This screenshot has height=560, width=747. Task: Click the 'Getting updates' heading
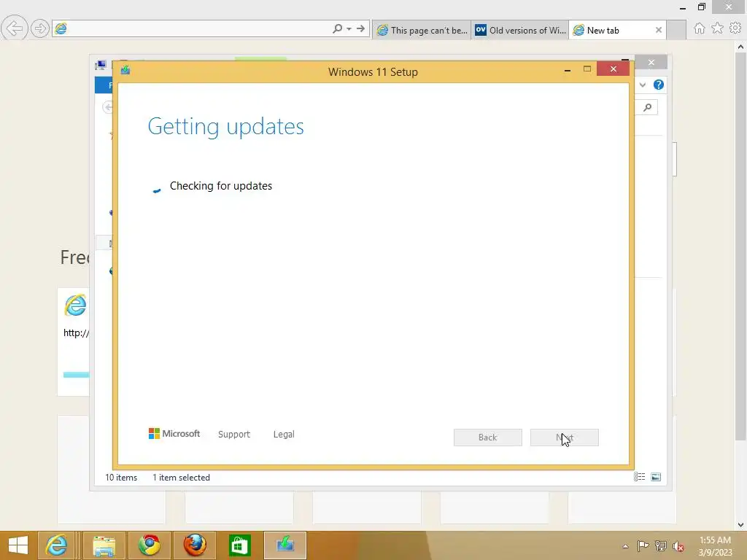(x=226, y=127)
